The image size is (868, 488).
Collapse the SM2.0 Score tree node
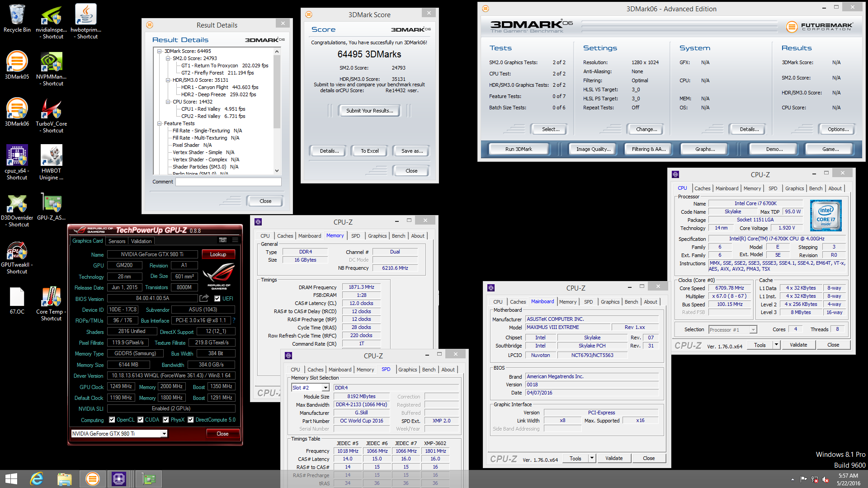coord(168,58)
